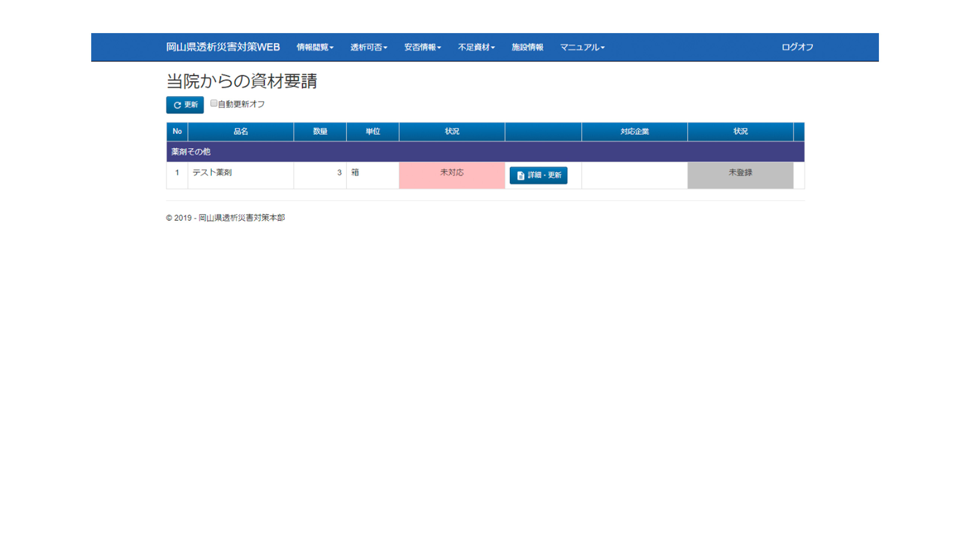The height and width of the screenshot is (560, 953).
Task: Toggle the 自動更新オフ checkbox
Action: (x=214, y=103)
